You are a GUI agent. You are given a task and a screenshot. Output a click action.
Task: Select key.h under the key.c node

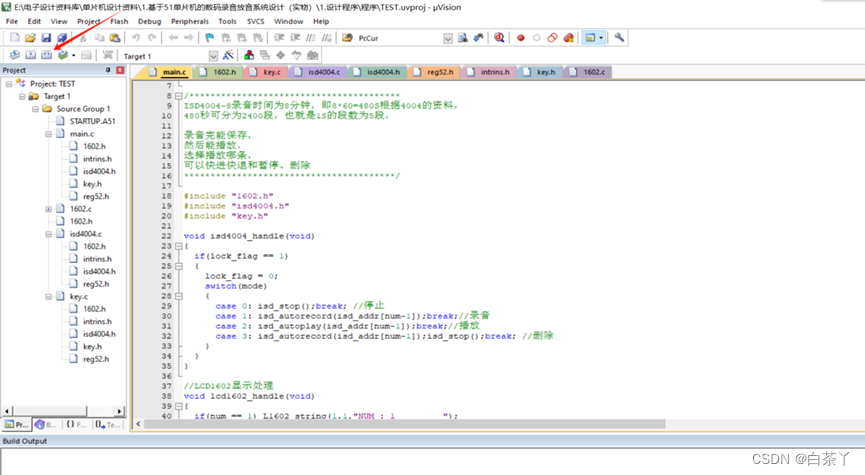click(92, 346)
